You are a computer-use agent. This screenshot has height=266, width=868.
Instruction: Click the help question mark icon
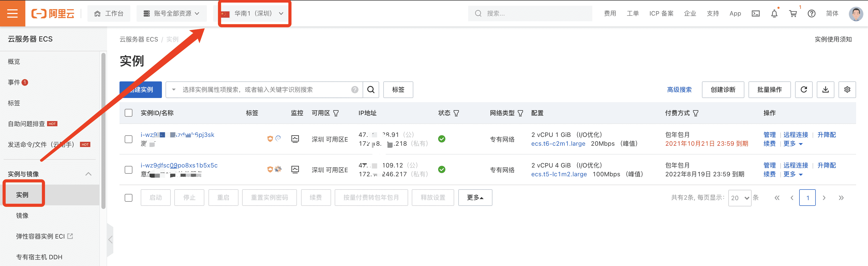click(811, 13)
